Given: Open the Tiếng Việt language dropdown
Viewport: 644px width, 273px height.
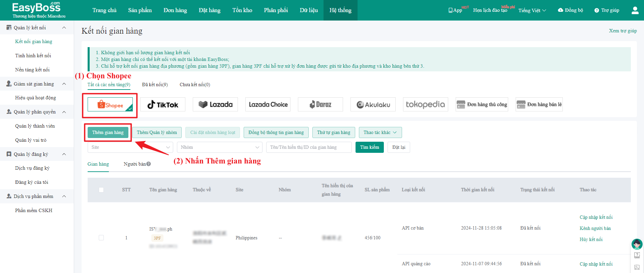Looking at the screenshot, I should pyautogui.click(x=532, y=10).
